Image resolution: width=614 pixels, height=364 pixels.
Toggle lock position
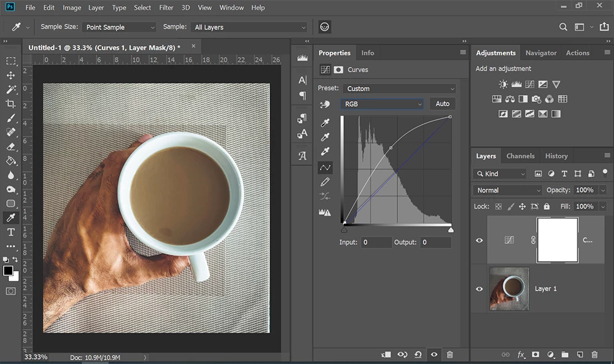pos(522,206)
